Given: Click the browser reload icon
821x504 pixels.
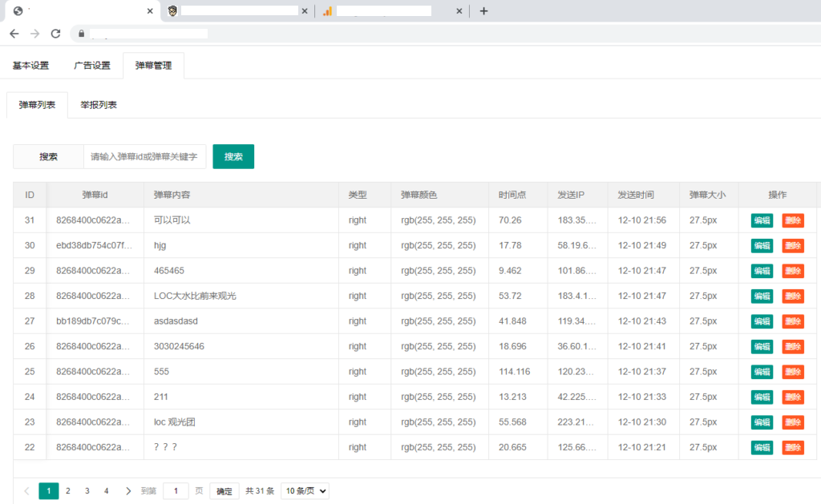Looking at the screenshot, I should tap(55, 34).
